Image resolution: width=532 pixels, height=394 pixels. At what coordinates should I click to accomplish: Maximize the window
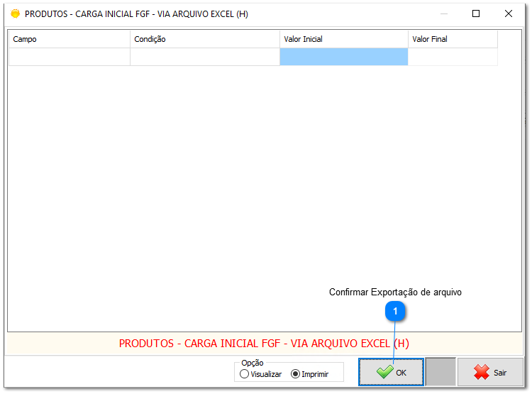[x=476, y=13]
